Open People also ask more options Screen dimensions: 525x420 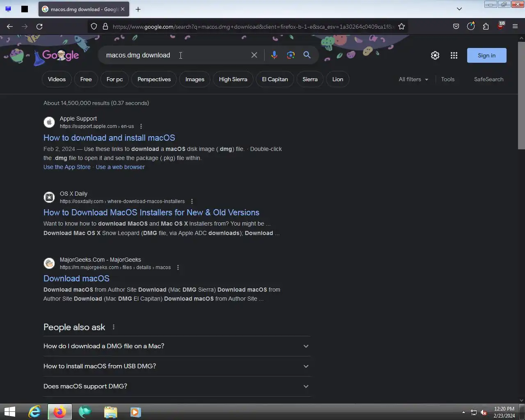(x=114, y=327)
